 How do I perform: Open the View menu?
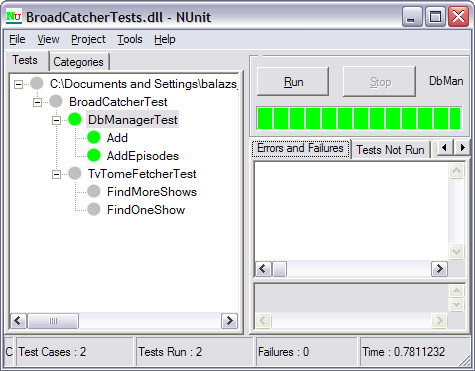click(x=48, y=39)
